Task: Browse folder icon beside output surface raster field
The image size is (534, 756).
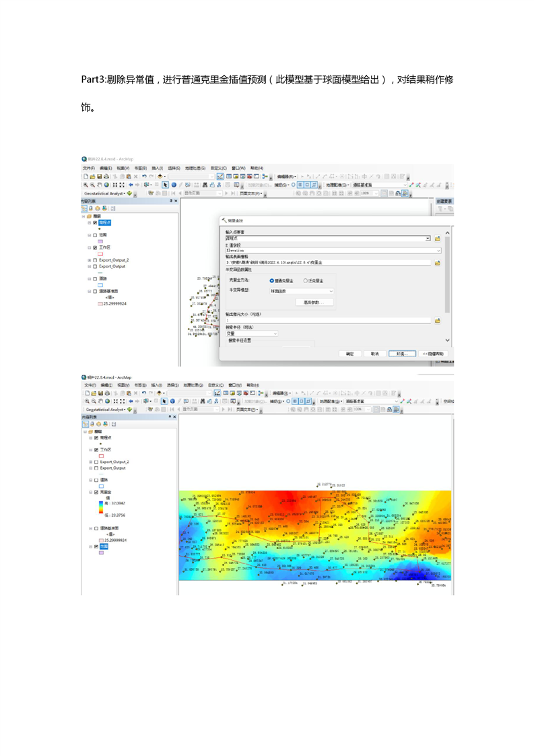Action: click(x=437, y=263)
